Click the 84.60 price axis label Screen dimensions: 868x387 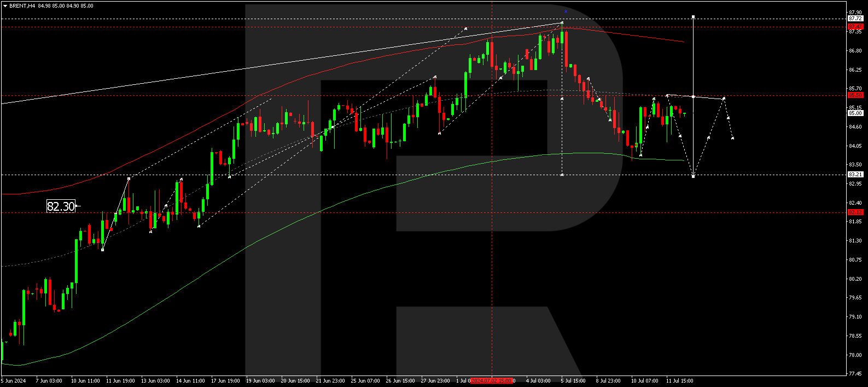(855, 127)
